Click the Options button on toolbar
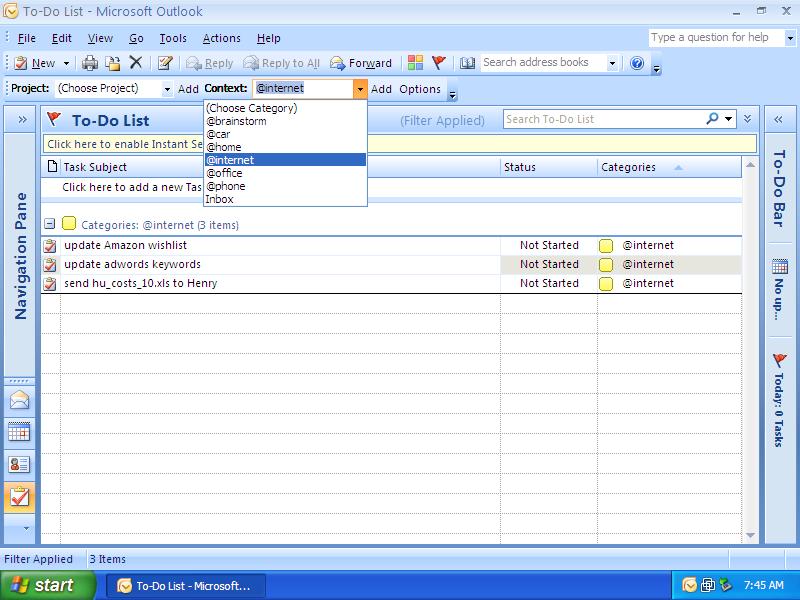This screenshot has width=800, height=600. pyautogui.click(x=420, y=89)
